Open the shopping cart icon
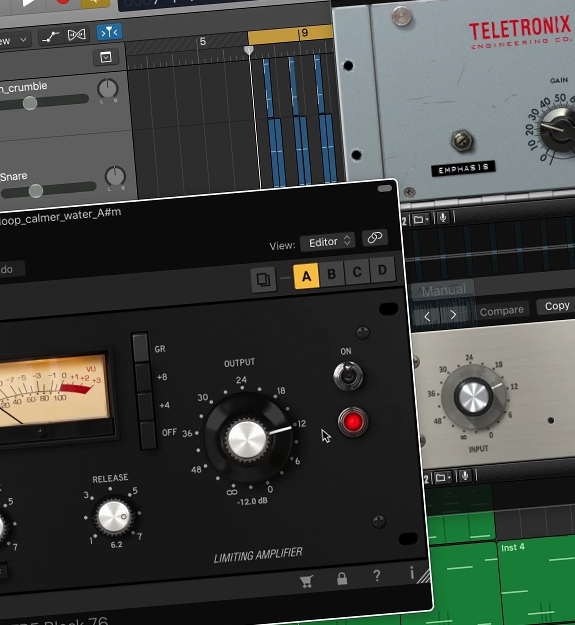This screenshot has width=575, height=625. 306,581
